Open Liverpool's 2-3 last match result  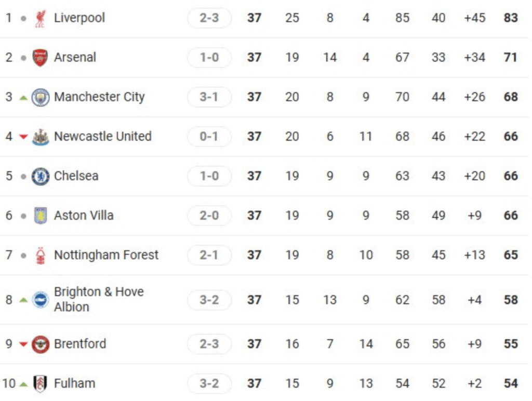pyautogui.click(x=209, y=18)
